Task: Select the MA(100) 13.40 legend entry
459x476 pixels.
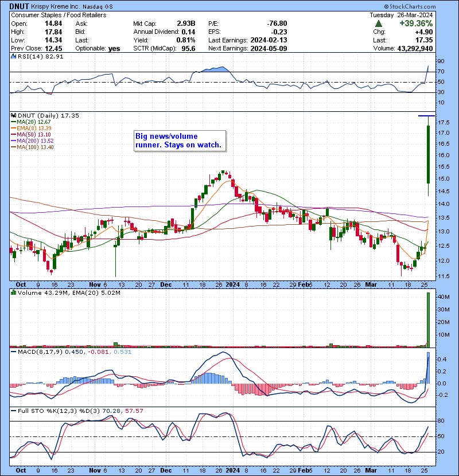Action: tap(32, 147)
